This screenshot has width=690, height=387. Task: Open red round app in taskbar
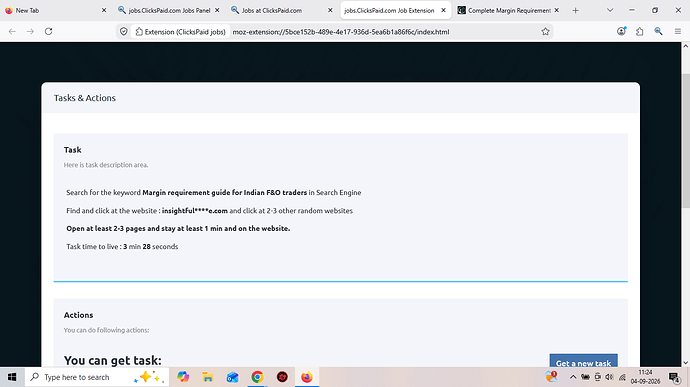[x=282, y=377]
